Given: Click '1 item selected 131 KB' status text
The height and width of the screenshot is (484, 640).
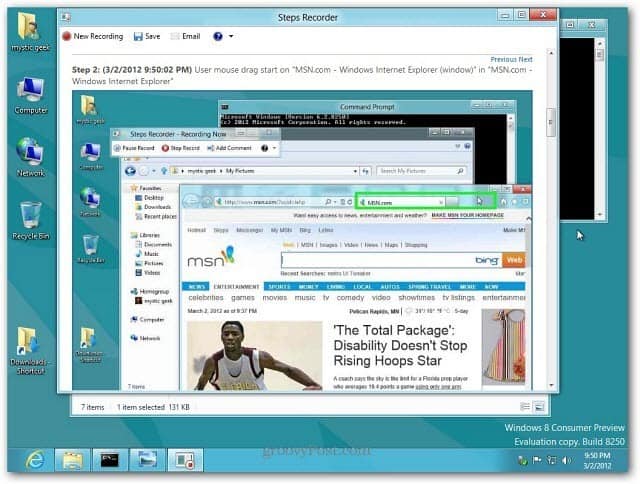Looking at the screenshot, I should (153, 407).
